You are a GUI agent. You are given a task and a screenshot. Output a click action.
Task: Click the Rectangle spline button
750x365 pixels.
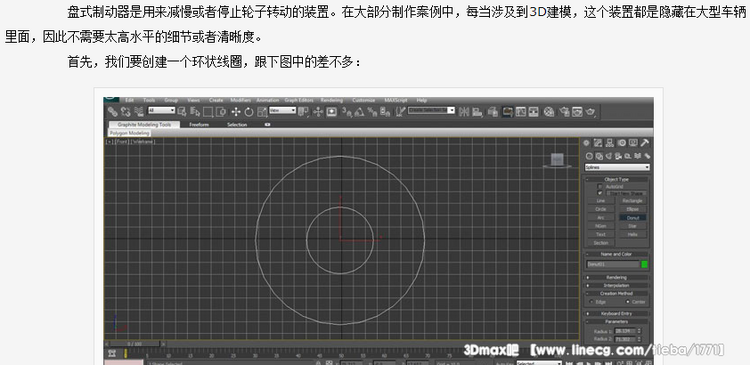(632, 201)
